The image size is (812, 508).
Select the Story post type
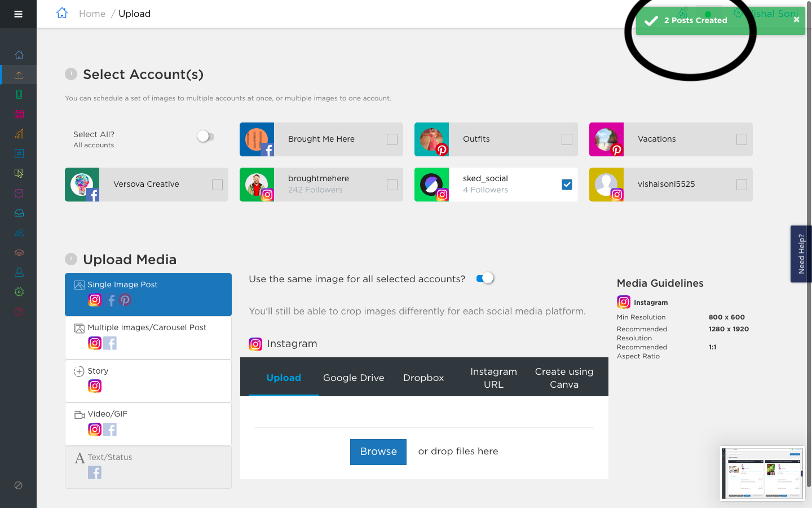[x=148, y=381]
